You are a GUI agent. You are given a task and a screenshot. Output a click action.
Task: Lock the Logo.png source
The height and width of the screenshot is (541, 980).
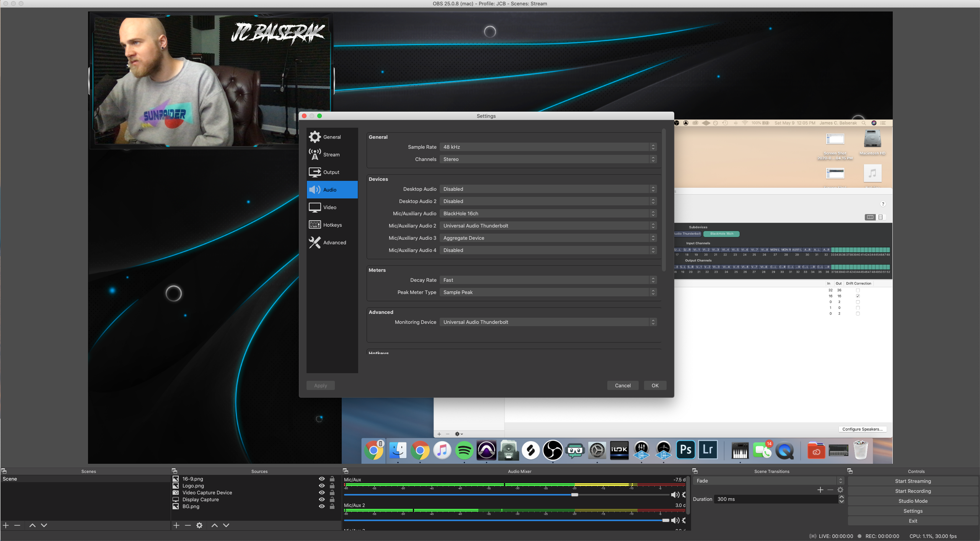331,486
